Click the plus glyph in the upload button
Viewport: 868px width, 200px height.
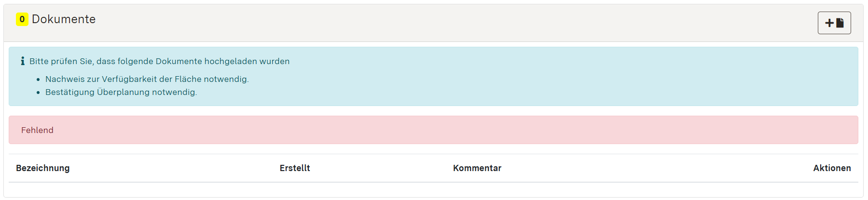[x=829, y=23]
